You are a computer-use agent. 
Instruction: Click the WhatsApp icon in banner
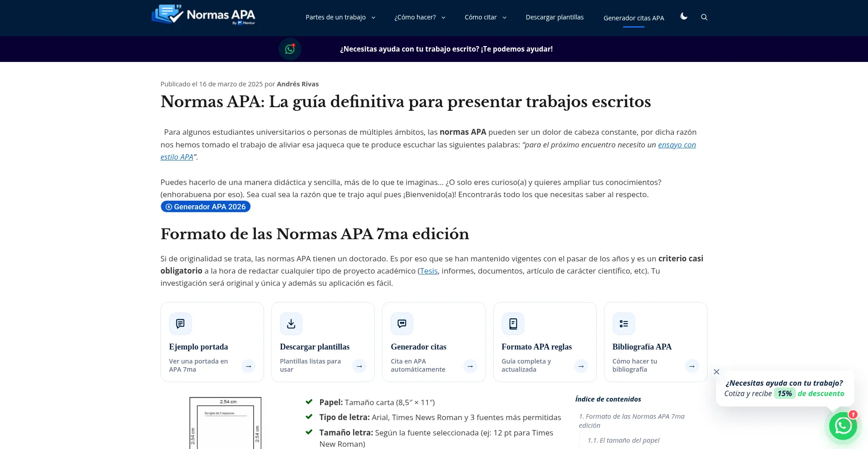click(290, 49)
